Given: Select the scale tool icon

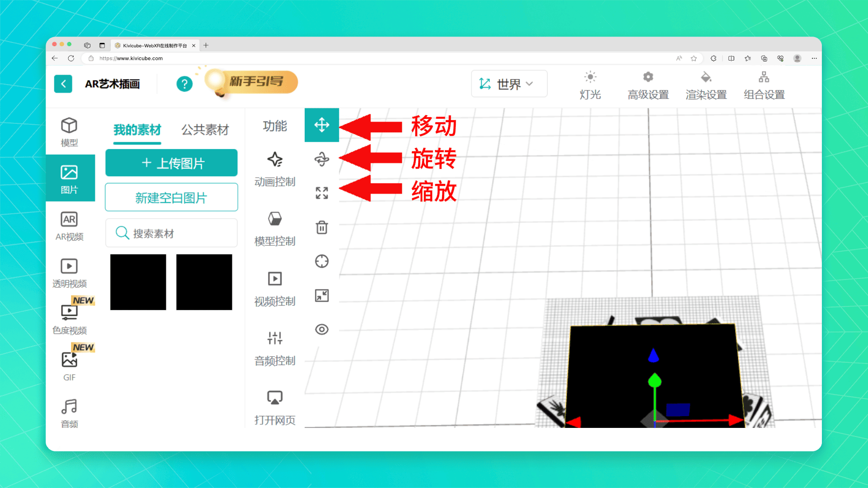Looking at the screenshot, I should pos(321,193).
